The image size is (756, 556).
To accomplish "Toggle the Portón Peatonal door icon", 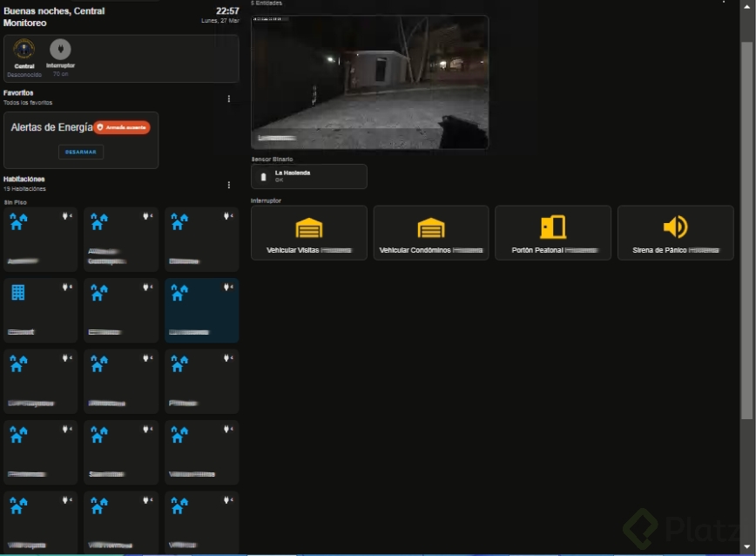I will 553,227.
